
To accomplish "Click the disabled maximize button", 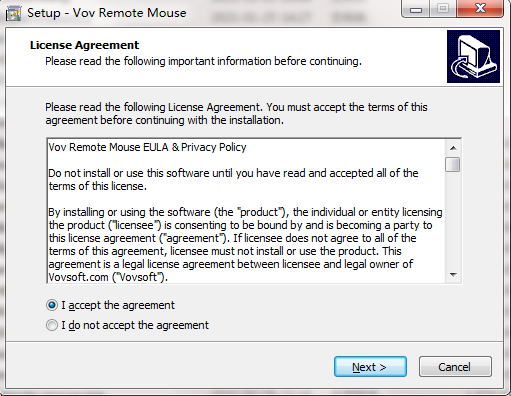I will (443, 9).
